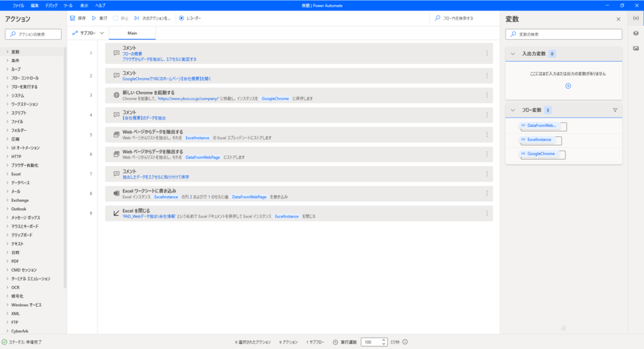Open images pane icon in right rail
Image resolution: width=644 pixels, height=349 pixels.
point(636,48)
